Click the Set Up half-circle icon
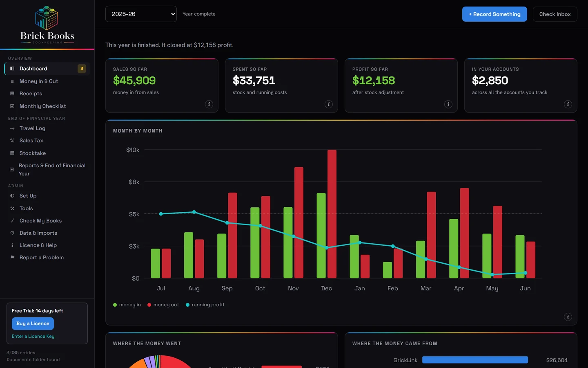 (12, 196)
